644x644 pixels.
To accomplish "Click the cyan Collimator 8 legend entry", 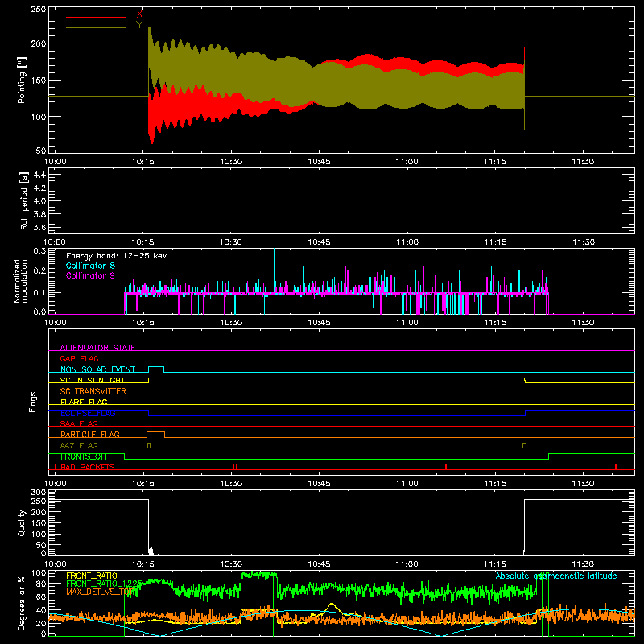I will click(x=90, y=266).
